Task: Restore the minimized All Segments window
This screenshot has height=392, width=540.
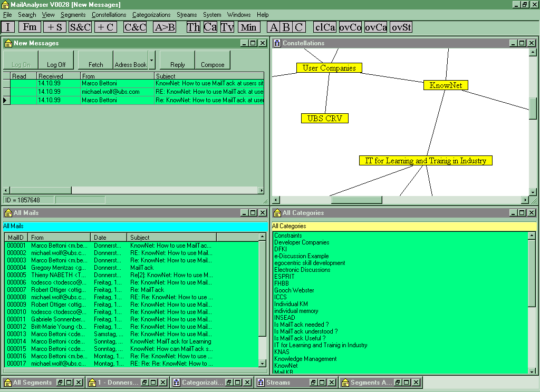Action: click(60, 383)
